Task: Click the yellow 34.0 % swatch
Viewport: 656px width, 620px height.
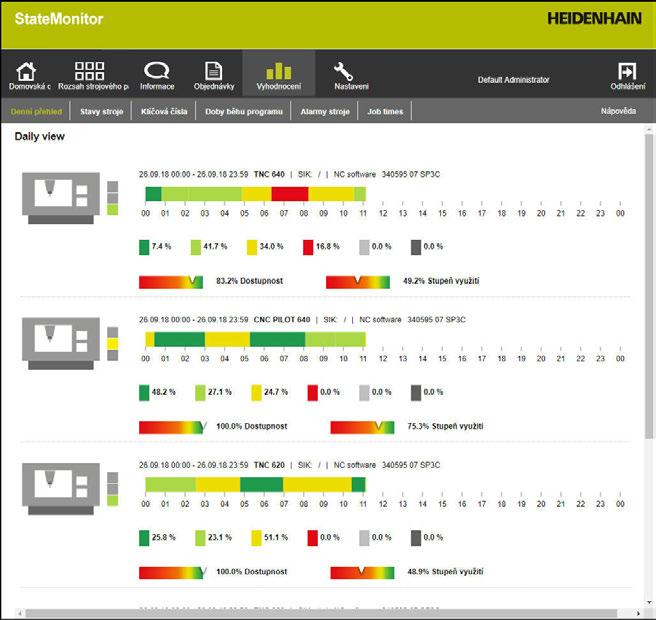Action: coord(252,247)
